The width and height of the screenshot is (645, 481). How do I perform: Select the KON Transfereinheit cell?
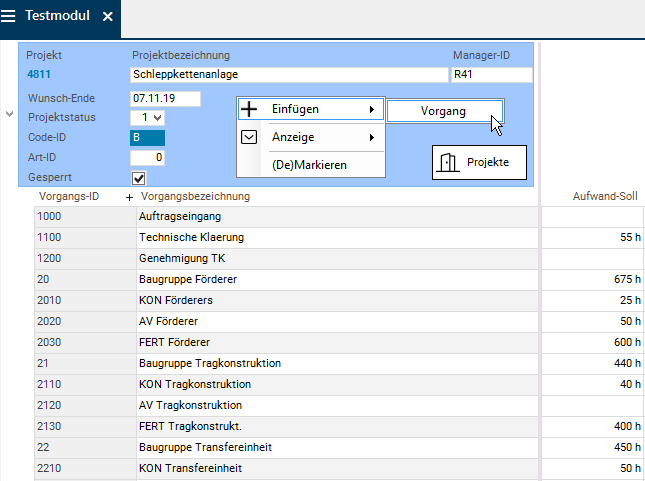click(x=337, y=468)
